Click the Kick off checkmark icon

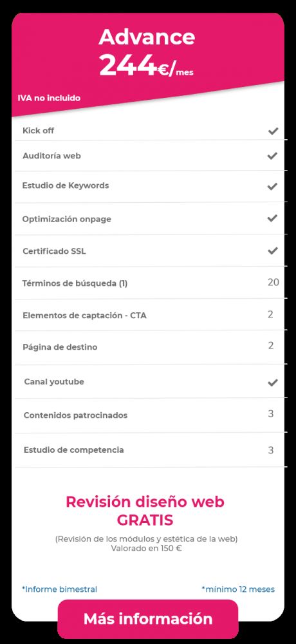click(x=273, y=131)
